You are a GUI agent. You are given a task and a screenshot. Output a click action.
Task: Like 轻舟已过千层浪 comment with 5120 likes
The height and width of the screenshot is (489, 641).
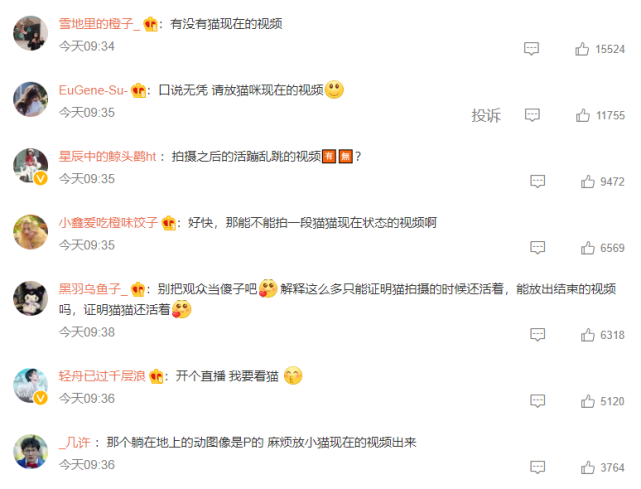point(587,401)
